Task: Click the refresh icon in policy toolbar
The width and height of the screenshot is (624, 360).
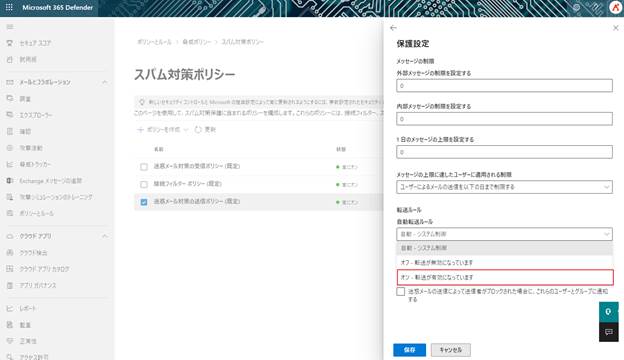Action: 198,130
